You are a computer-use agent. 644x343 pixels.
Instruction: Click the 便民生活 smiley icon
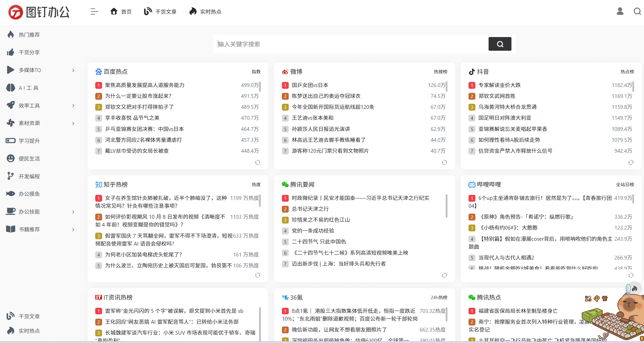point(11,158)
